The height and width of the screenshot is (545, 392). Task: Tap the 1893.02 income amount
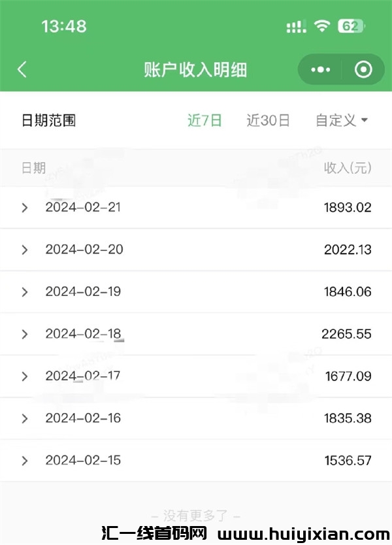click(348, 208)
